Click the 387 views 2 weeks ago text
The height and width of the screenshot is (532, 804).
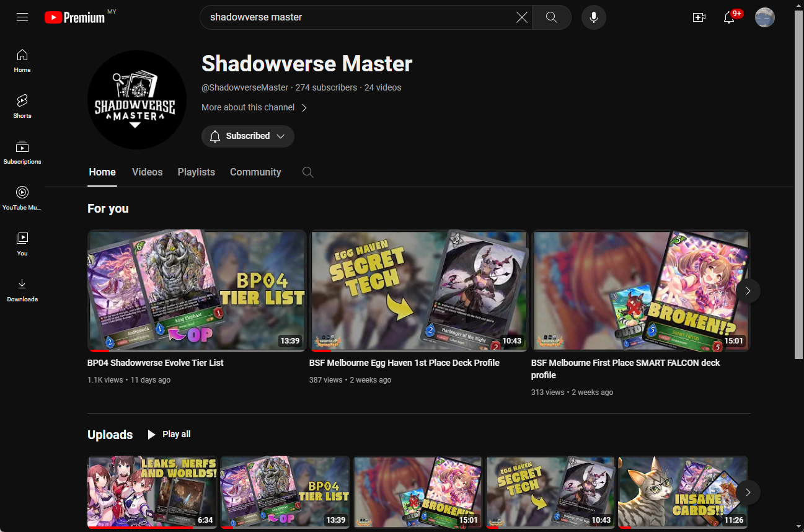(350, 380)
